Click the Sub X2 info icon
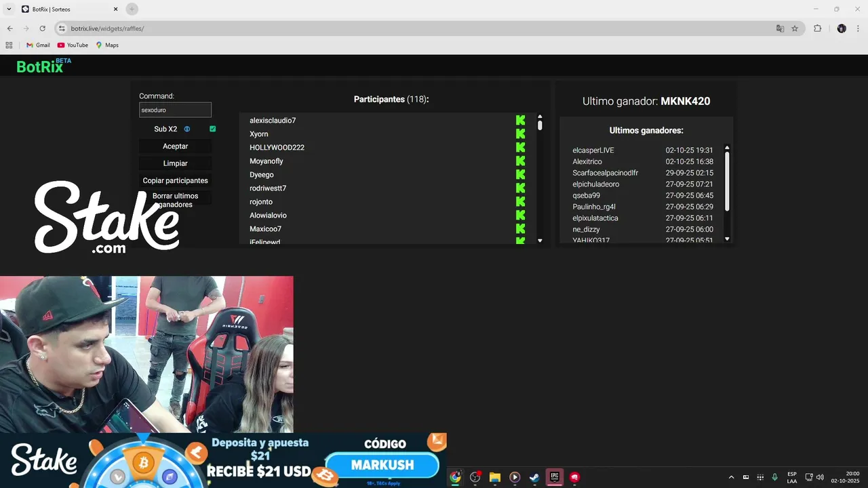868x488 pixels. 187,129
